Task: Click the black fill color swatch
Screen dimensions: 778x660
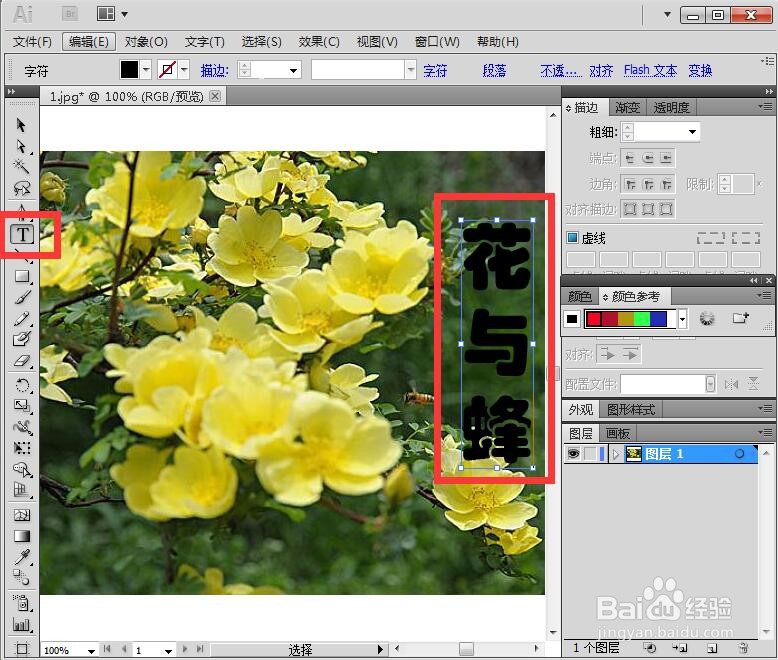Action: [130, 69]
